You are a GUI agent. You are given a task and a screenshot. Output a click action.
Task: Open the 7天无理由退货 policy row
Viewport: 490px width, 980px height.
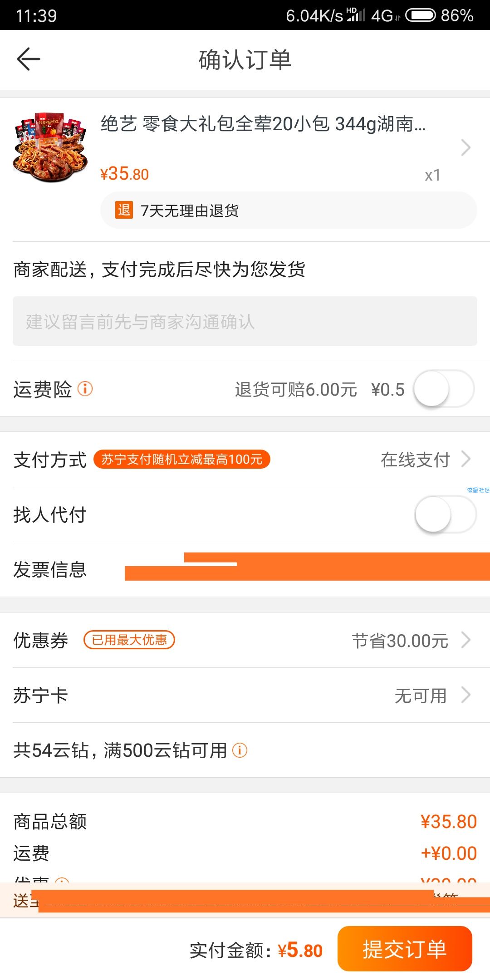pos(289,210)
